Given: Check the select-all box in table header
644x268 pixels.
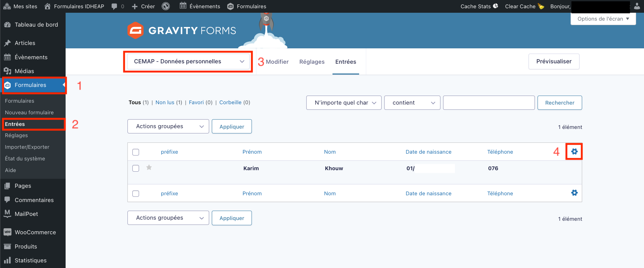Looking at the screenshot, I should (x=136, y=152).
